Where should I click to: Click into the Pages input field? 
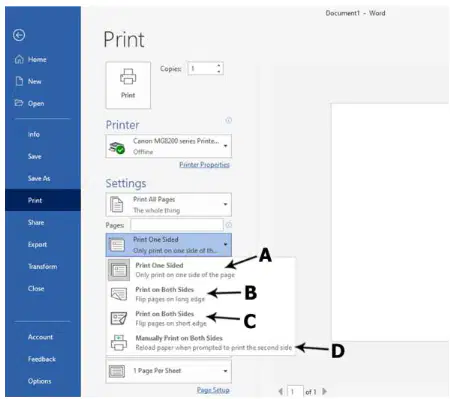point(177,225)
